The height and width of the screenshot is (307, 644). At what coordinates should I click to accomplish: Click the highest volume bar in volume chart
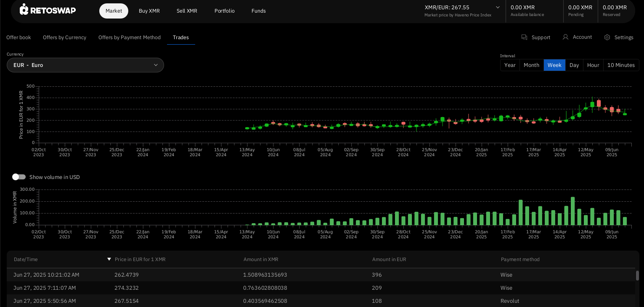click(572, 211)
